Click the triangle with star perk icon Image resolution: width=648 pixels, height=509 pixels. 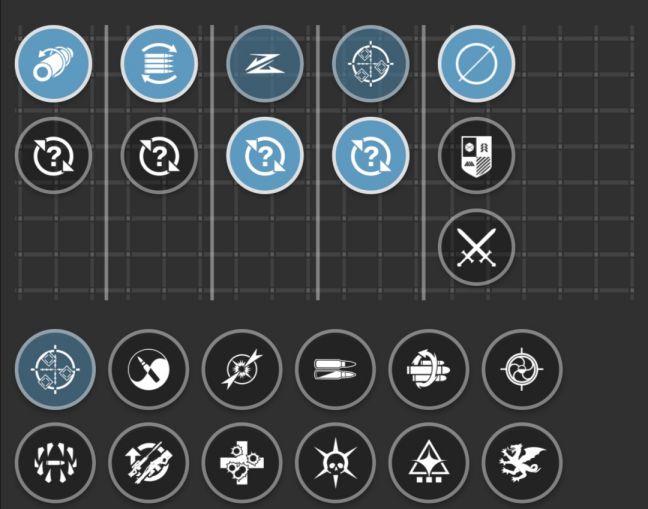pos(429,462)
